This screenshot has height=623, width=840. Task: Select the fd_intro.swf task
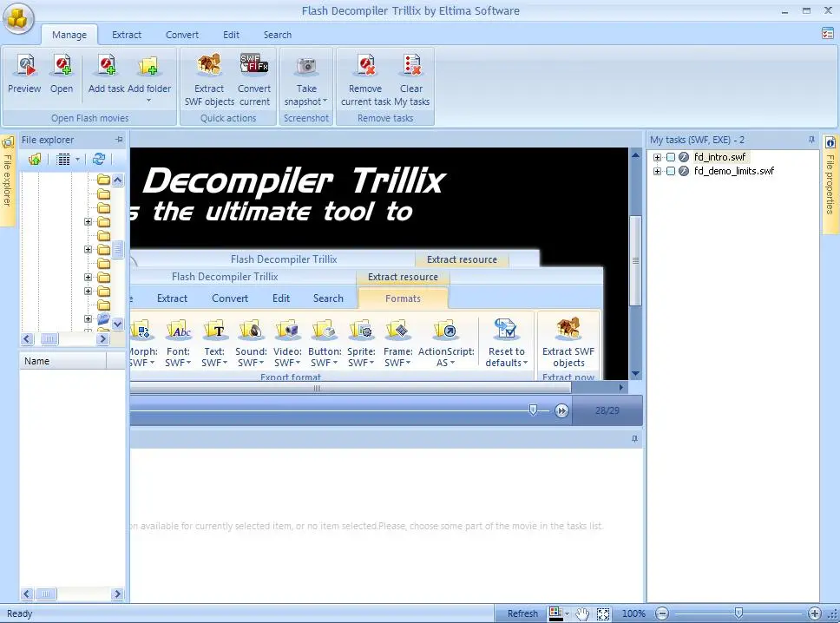tap(719, 157)
